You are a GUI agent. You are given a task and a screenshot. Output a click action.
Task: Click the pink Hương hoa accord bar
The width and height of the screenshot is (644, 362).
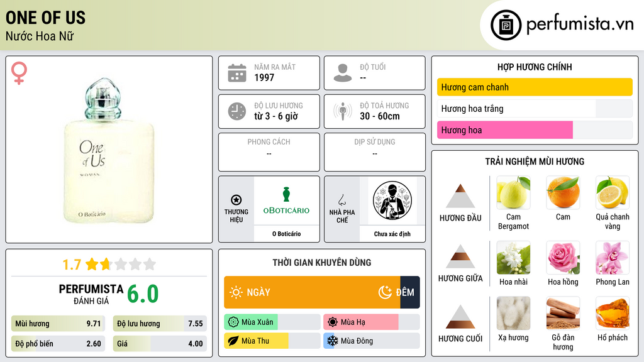point(535,130)
